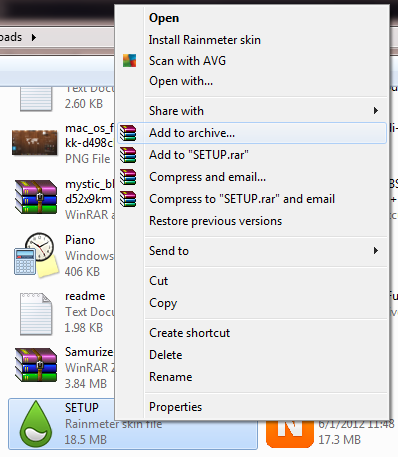The height and width of the screenshot is (457, 398).
Task: Choose Compress to "SETUP.rar" and email
Action: click(x=252, y=199)
